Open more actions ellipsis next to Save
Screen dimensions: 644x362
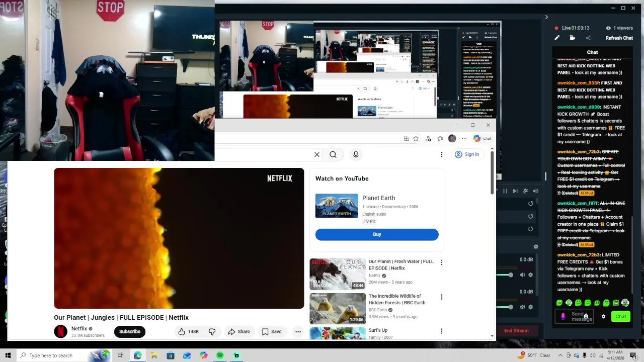coord(298,331)
